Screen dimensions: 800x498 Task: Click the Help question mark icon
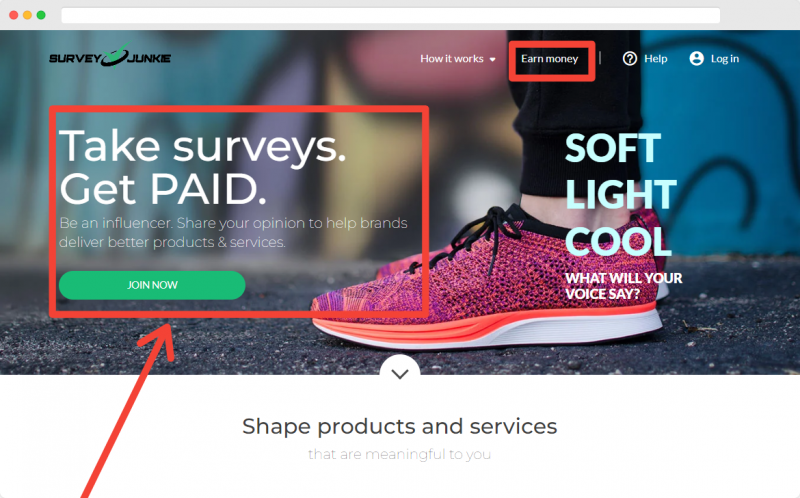[x=630, y=59]
